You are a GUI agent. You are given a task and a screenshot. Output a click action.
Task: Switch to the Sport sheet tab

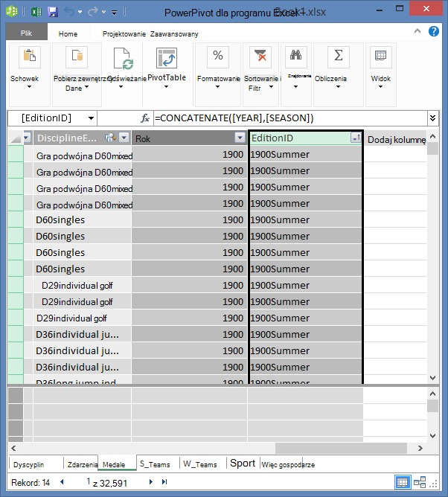coord(243,464)
